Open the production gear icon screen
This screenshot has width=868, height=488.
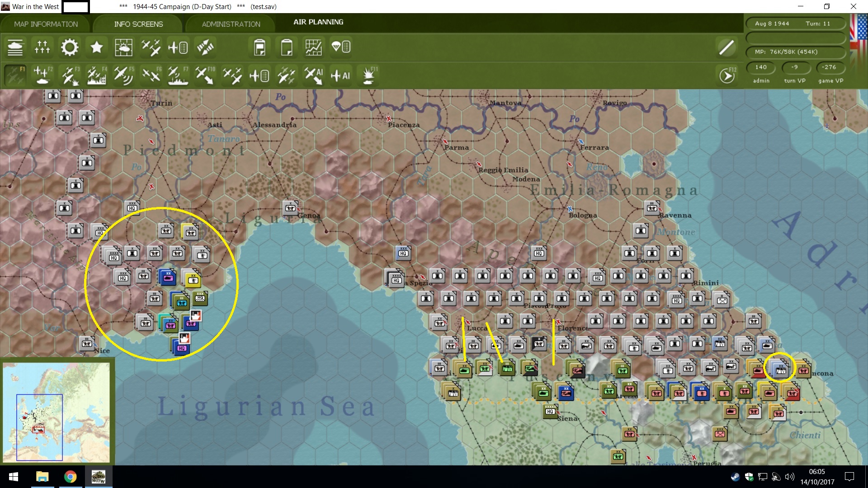[x=69, y=47]
